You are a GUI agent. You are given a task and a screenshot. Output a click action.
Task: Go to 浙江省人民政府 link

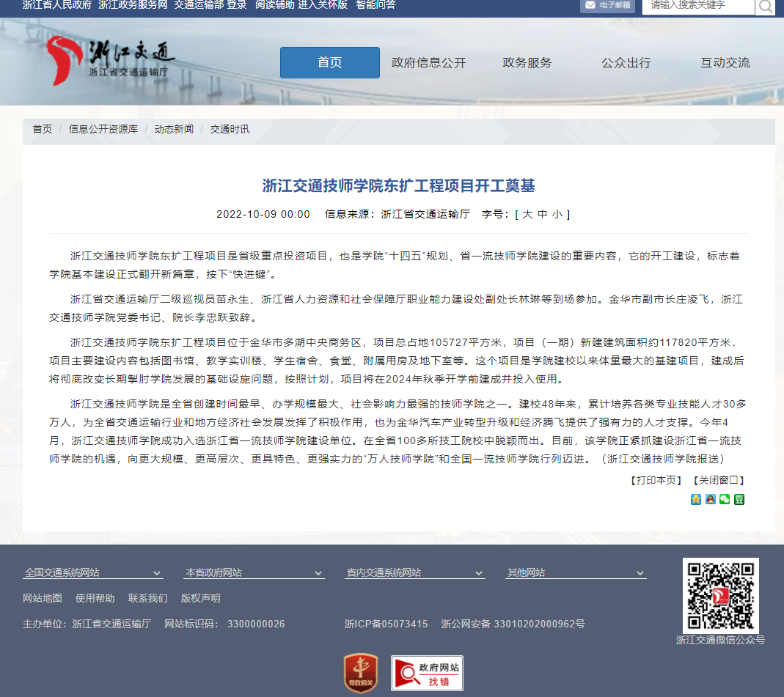(x=57, y=5)
